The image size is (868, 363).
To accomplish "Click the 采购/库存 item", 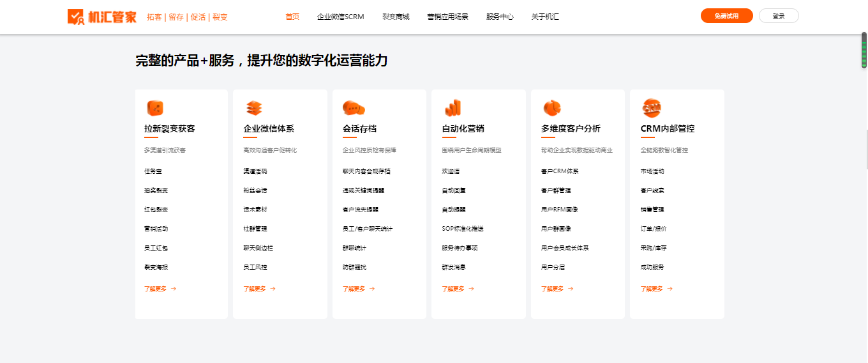I will tap(654, 248).
